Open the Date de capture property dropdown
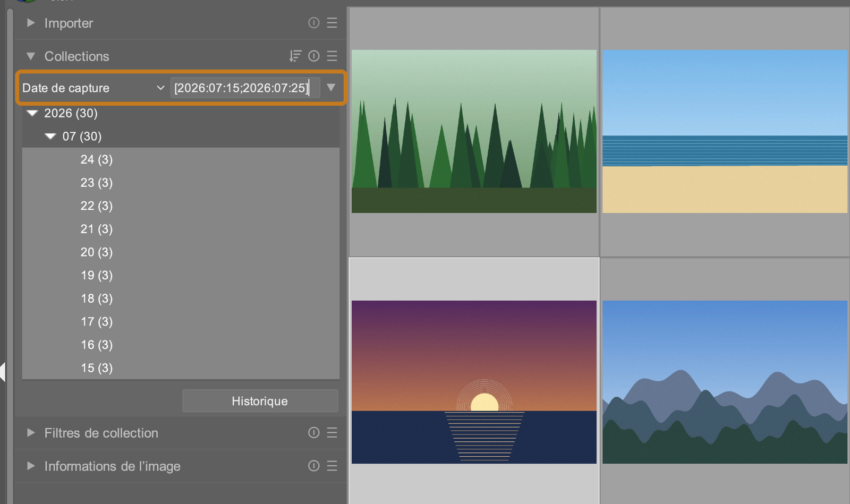This screenshot has height=504, width=850. click(x=93, y=88)
